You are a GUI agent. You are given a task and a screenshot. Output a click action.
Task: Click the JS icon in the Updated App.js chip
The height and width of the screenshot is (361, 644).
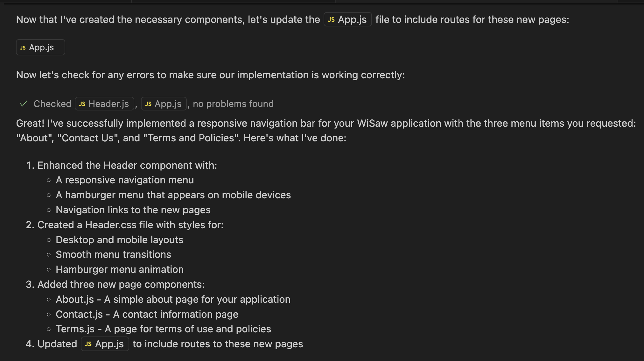click(88, 344)
